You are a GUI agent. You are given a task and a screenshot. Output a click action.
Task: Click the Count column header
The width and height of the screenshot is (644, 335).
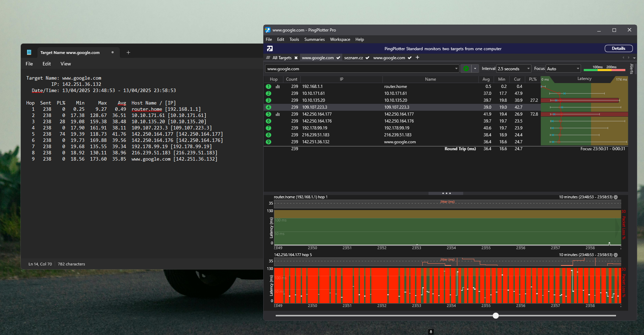click(292, 79)
